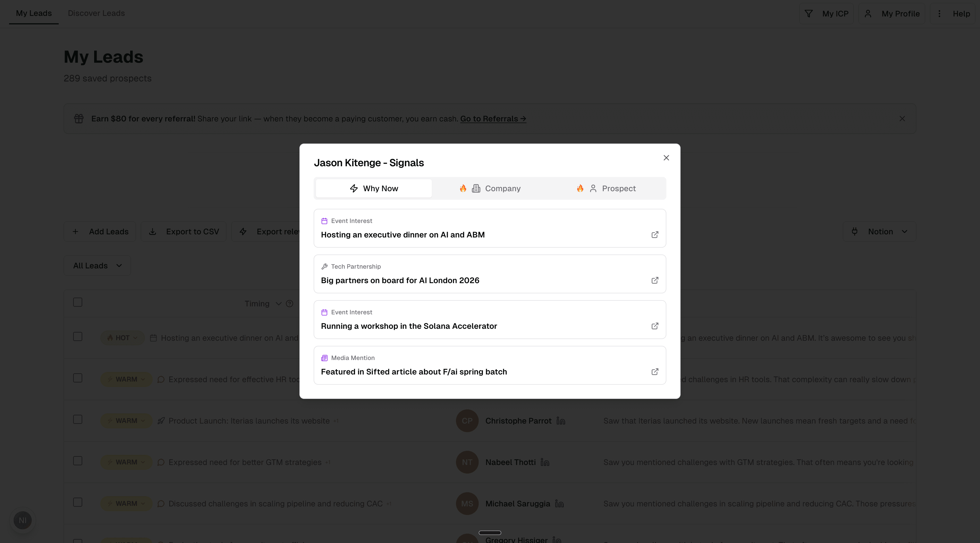Open external link on Solana Accelerator signal
This screenshot has width=980, height=543.
[x=655, y=326]
